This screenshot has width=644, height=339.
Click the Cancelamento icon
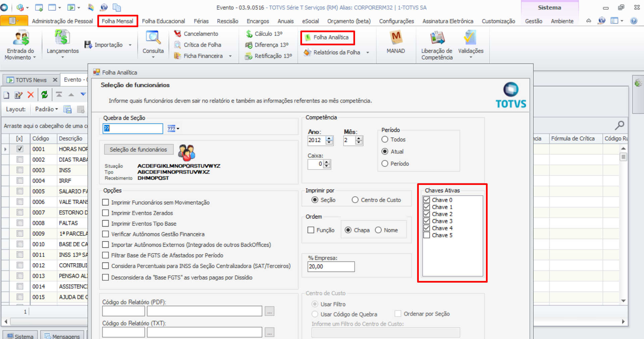178,34
